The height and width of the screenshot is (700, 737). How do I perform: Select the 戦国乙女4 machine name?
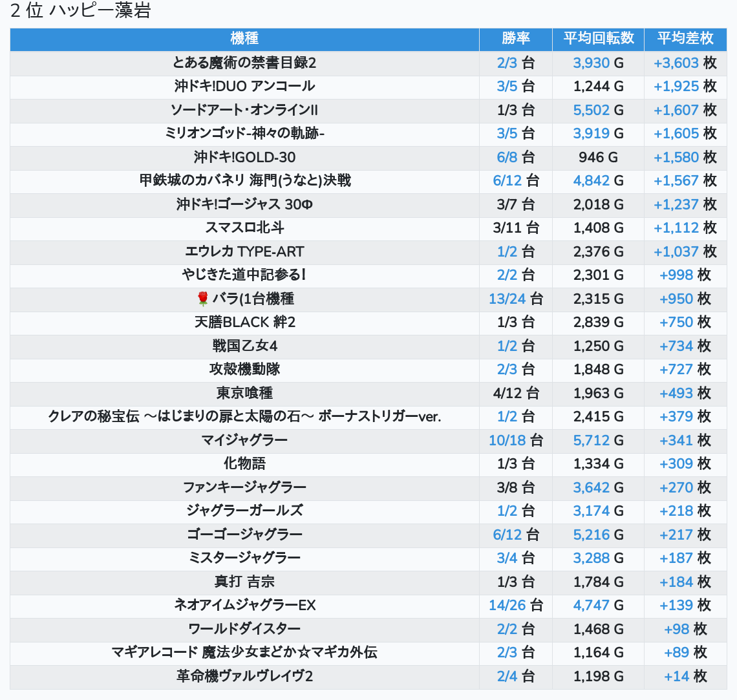[244, 346]
